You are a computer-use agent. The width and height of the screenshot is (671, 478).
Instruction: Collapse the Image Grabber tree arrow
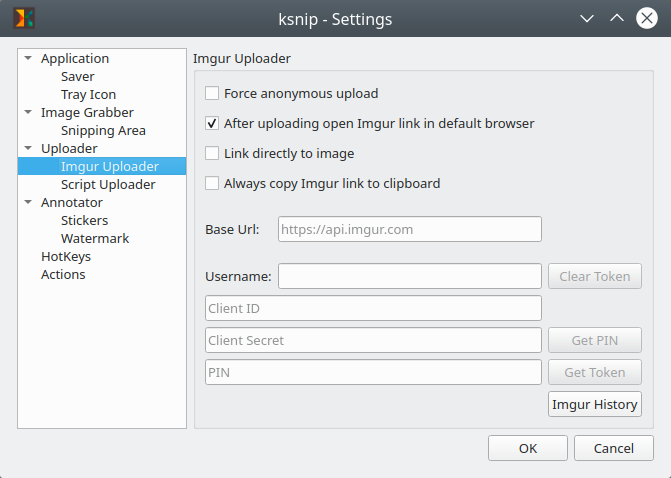click(29, 113)
